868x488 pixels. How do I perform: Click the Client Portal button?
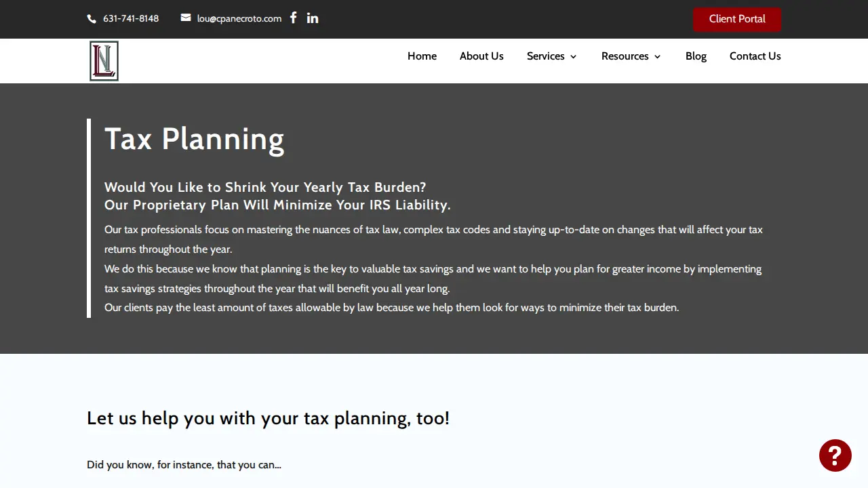point(737,19)
